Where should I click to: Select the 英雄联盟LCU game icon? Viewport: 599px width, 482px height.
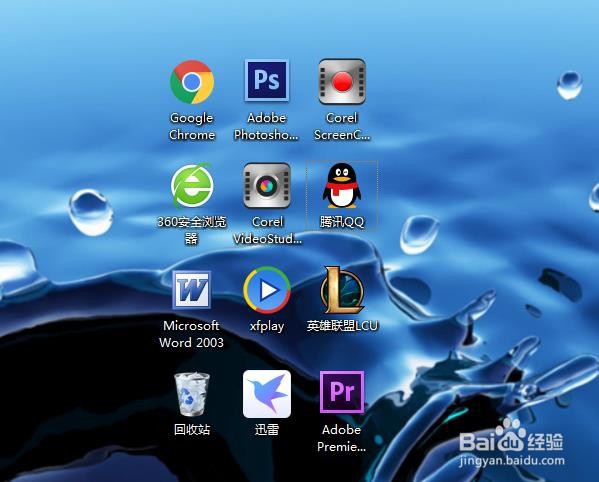342,290
